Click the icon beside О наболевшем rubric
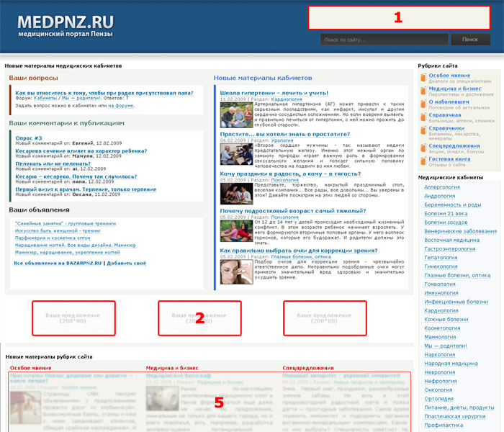 pos(423,104)
